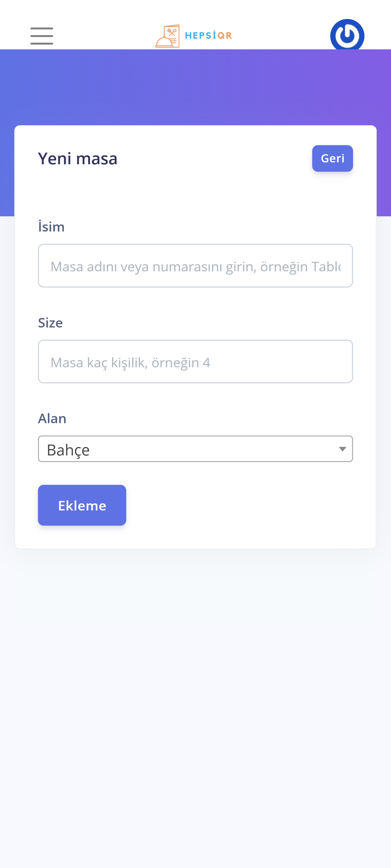Open the hamburger navigation menu
Viewport: 391px width, 868px height.
[41, 36]
